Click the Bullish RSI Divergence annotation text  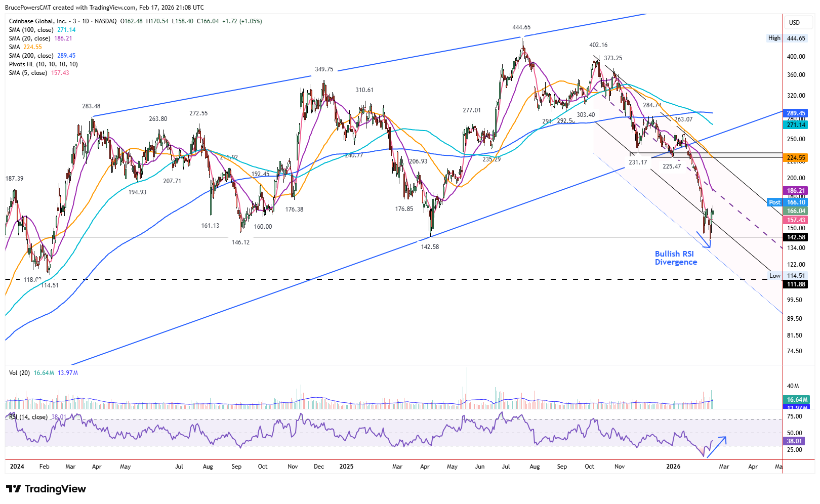(x=676, y=258)
